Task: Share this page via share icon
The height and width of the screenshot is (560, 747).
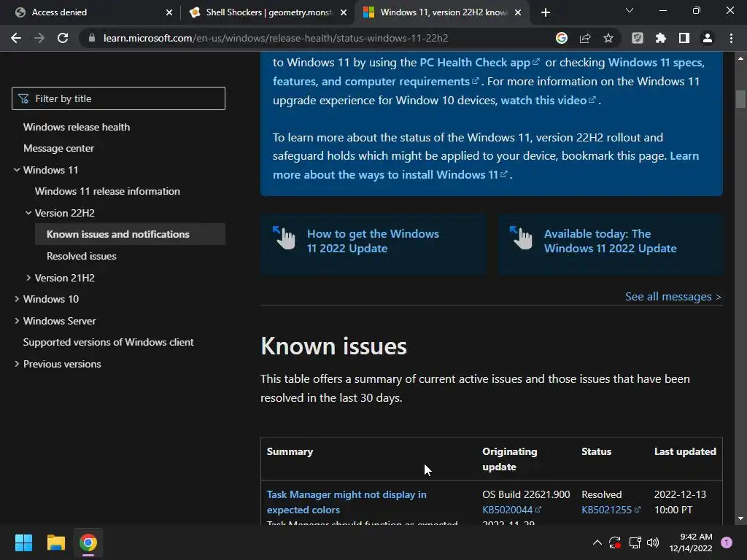Action: (585, 38)
